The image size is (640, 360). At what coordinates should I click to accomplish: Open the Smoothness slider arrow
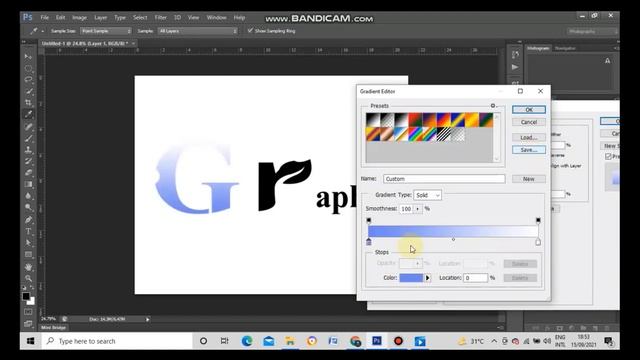point(418,209)
